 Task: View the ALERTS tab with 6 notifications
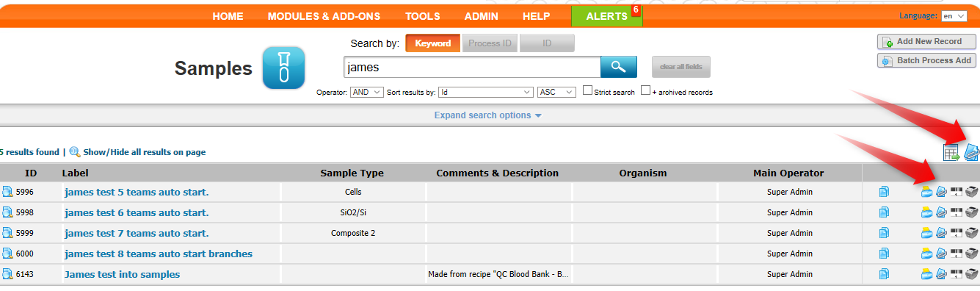click(606, 16)
